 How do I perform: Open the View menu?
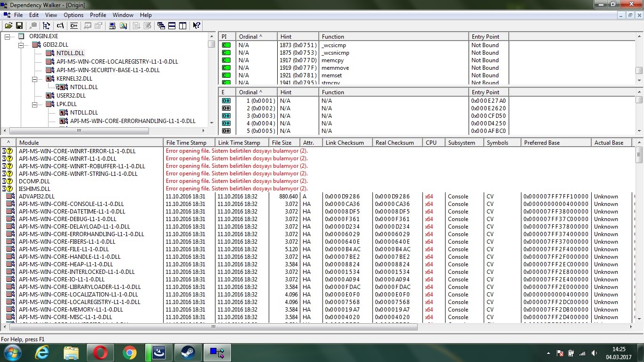51,15
